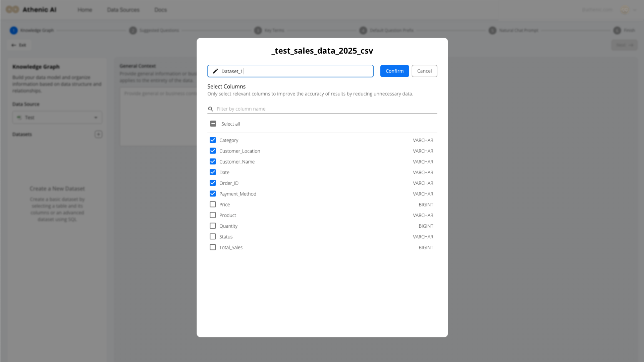
Task: Go to the Docs menu item
Action: tap(160, 10)
